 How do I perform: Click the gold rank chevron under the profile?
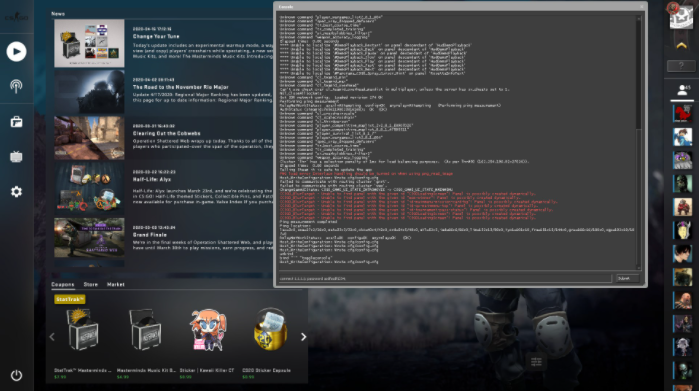click(681, 45)
